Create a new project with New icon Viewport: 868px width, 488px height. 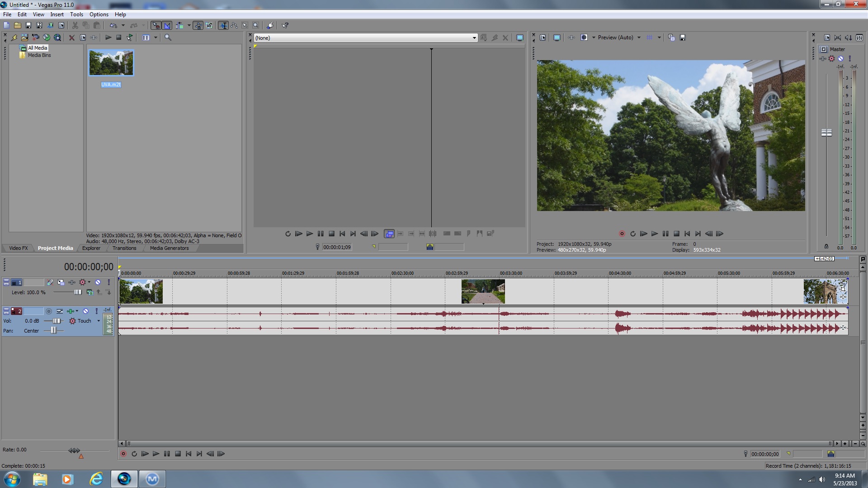click(6, 25)
